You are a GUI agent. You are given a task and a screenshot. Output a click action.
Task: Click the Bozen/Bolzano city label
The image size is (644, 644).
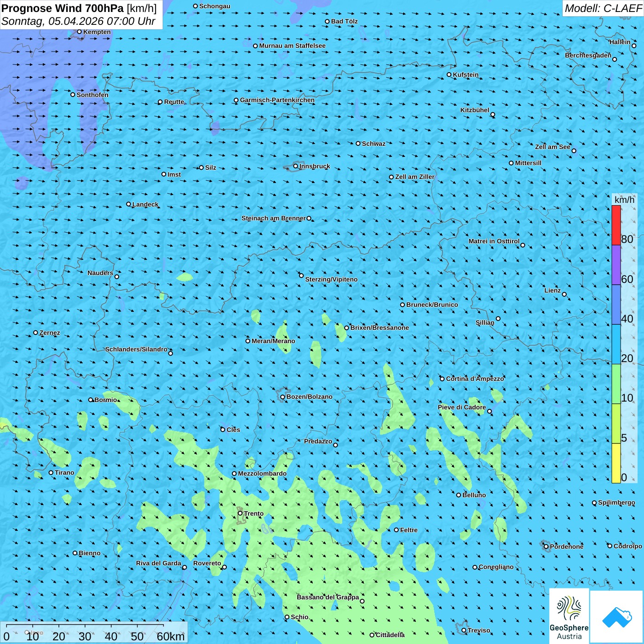(309, 397)
